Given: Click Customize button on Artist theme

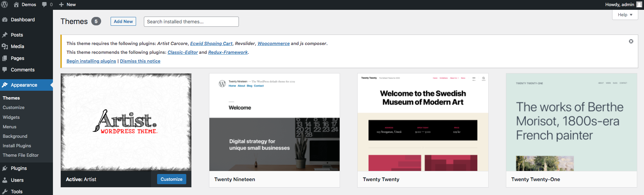Looking at the screenshot, I should 171,179.
